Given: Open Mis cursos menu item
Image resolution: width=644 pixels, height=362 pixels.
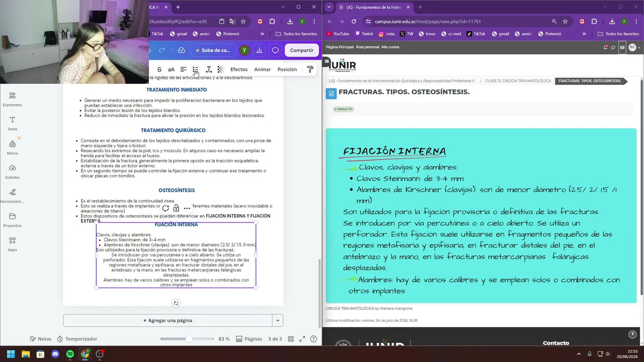Looking at the screenshot, I should pyautogui.click(x=390, y=47).
